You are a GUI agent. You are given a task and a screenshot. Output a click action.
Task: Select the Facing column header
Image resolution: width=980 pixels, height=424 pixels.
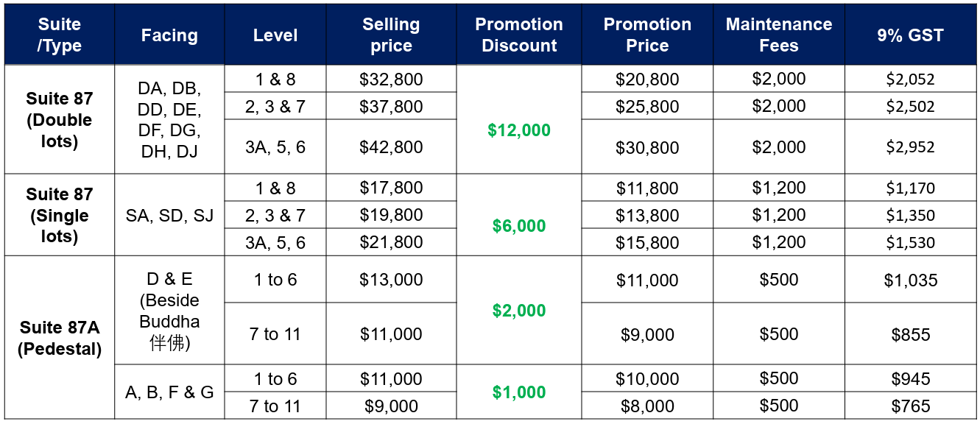point(169,35)
